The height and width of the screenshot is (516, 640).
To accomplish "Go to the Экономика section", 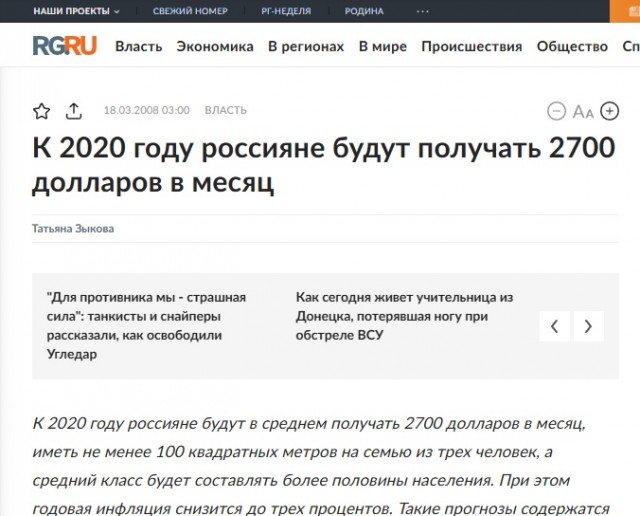I will tap(215, 47).
